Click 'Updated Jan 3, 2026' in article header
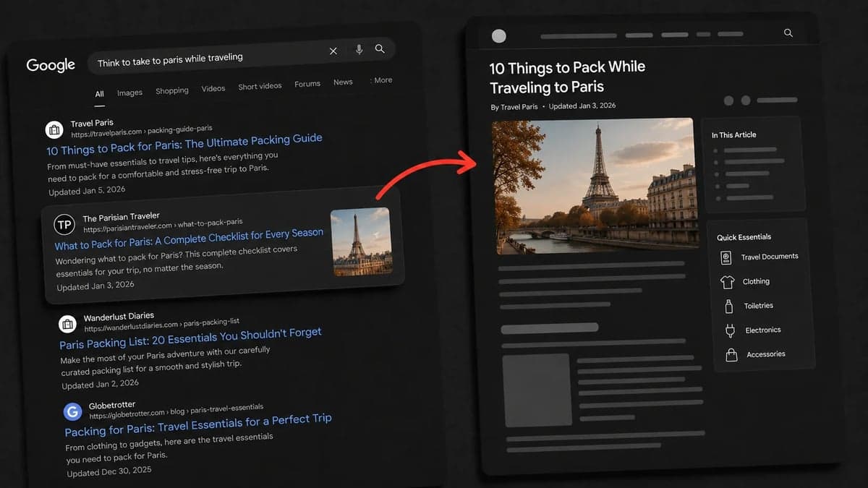 [x=582, y=106]
